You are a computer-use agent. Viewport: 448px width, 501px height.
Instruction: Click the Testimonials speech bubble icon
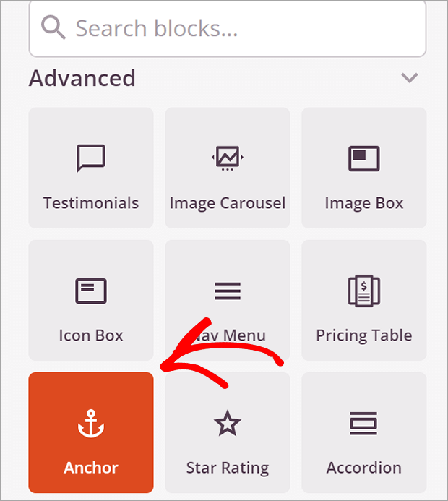tap(91, 158)
